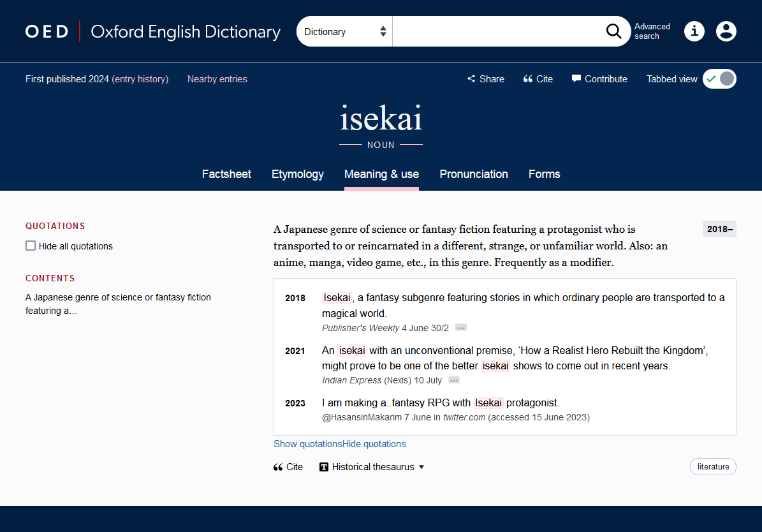Screen dimensions: 762x532
Task: Click the Cite quote icon in header
Action: (528, 79)
